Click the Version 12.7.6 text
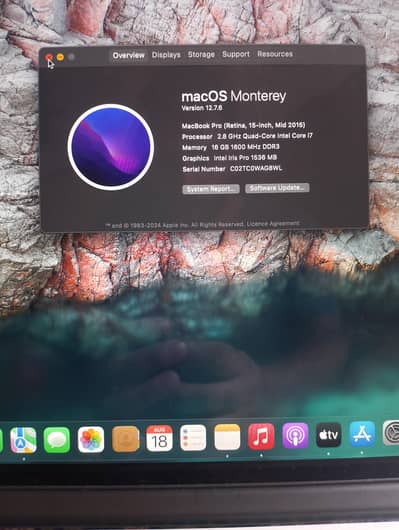The width and height of the screenshot is (399, 530). 202,108
